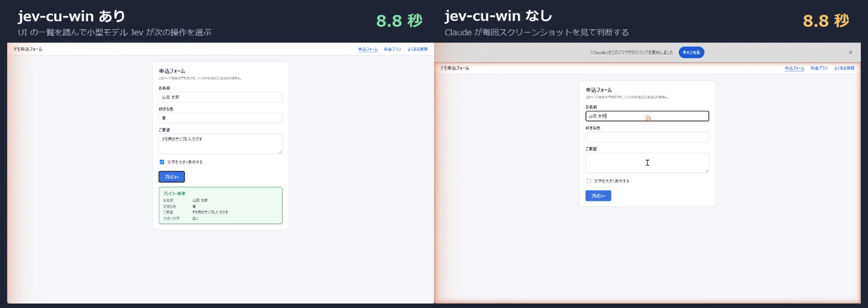868x308 pixels.
Task: Open 申込フォーム nav link in left panel
Action: pyautogui.click(x=368, y=49)
